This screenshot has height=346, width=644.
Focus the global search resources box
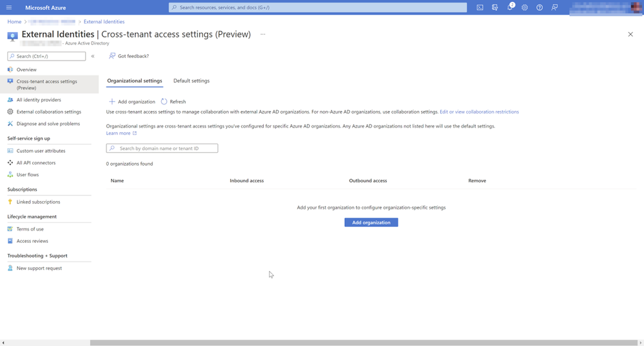(317, 7)
